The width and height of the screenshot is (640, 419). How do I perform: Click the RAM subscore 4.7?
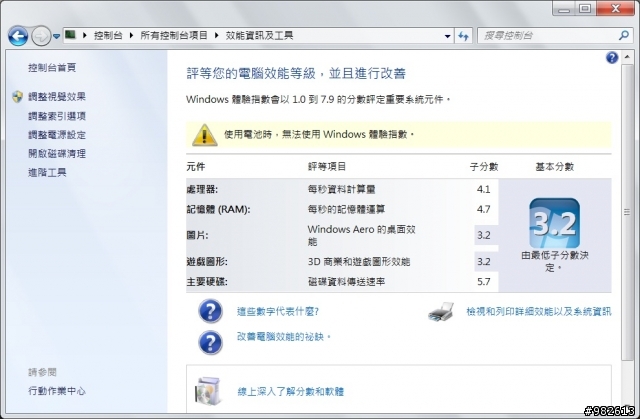(484, 209)
